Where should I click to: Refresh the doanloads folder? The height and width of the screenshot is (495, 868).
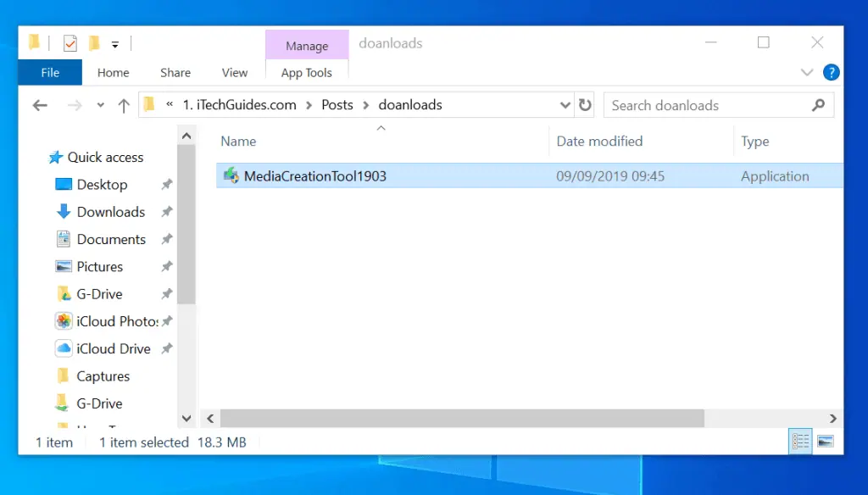[585, 104]
